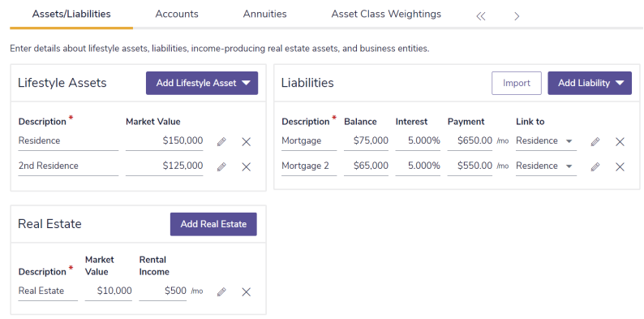Image resolution: width=644 pixels, height=319 pixels.
Task: Switch to the Accounts tab
Action: point(177,14)
